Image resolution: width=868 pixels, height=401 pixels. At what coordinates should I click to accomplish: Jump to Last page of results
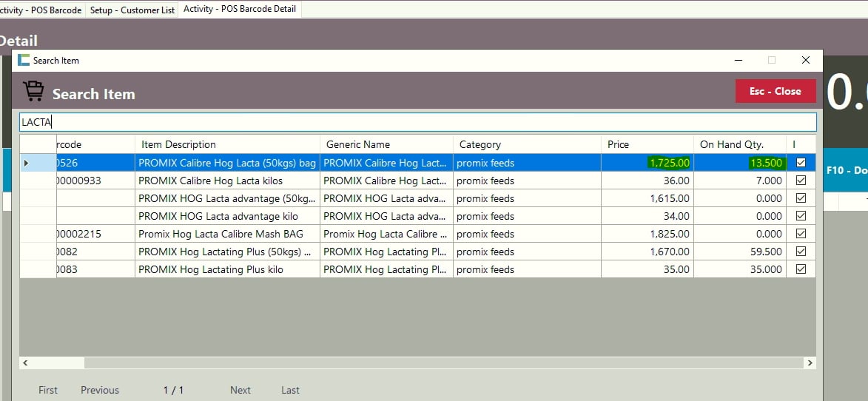point(290,390)
